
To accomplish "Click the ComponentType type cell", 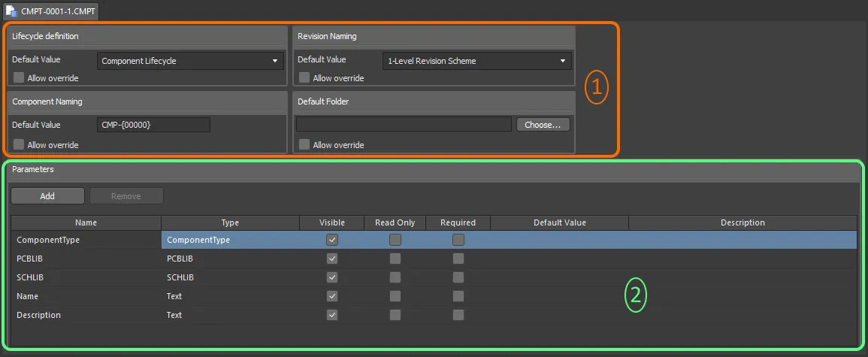I will pos(230,240).
